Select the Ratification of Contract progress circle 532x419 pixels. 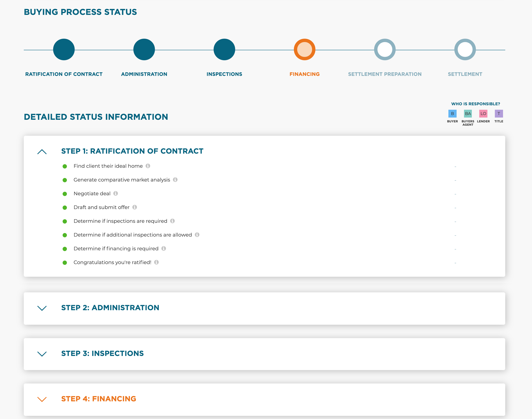point(64,49)
